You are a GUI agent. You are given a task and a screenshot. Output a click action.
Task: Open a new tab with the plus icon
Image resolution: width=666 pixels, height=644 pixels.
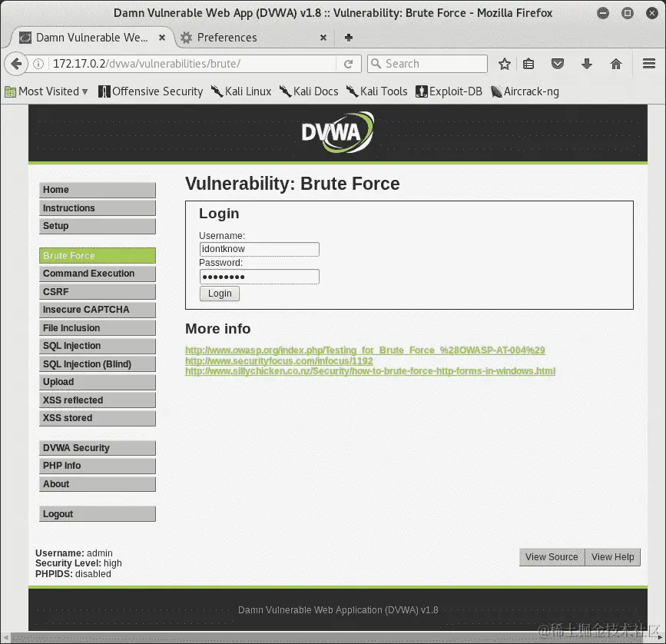348,38
